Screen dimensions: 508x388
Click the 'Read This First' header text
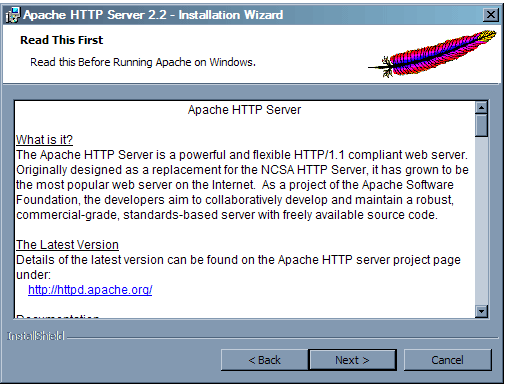coord(62,40)
